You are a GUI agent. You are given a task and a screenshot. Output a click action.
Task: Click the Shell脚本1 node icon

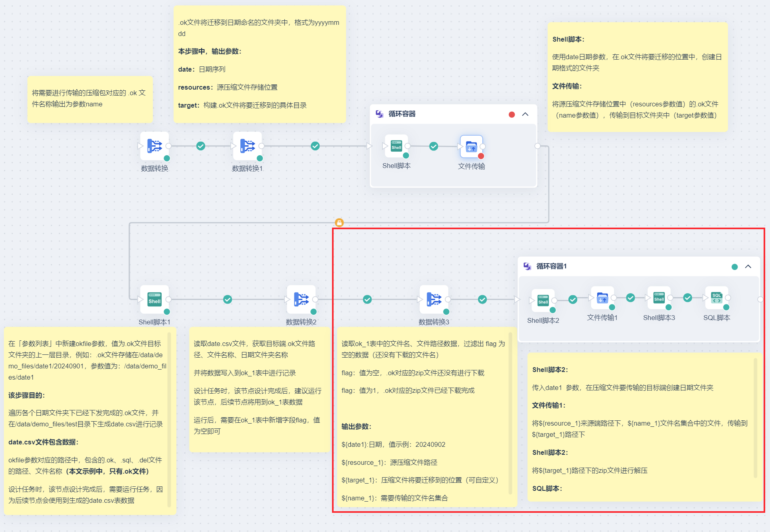154,300
